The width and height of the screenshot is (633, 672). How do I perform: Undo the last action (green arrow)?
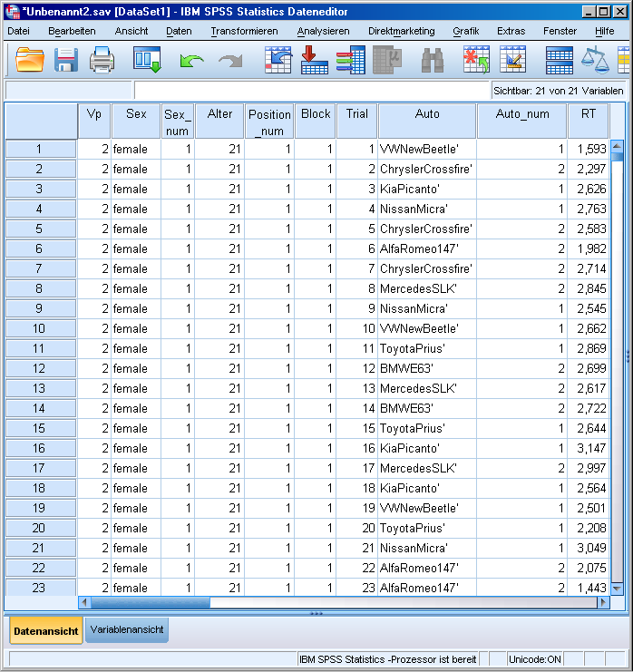191,61
